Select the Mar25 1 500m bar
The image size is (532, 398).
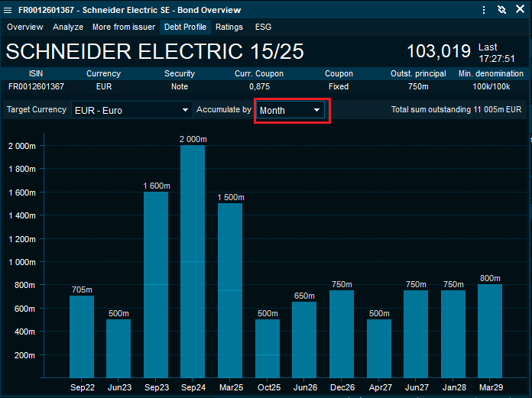[229, 289]
